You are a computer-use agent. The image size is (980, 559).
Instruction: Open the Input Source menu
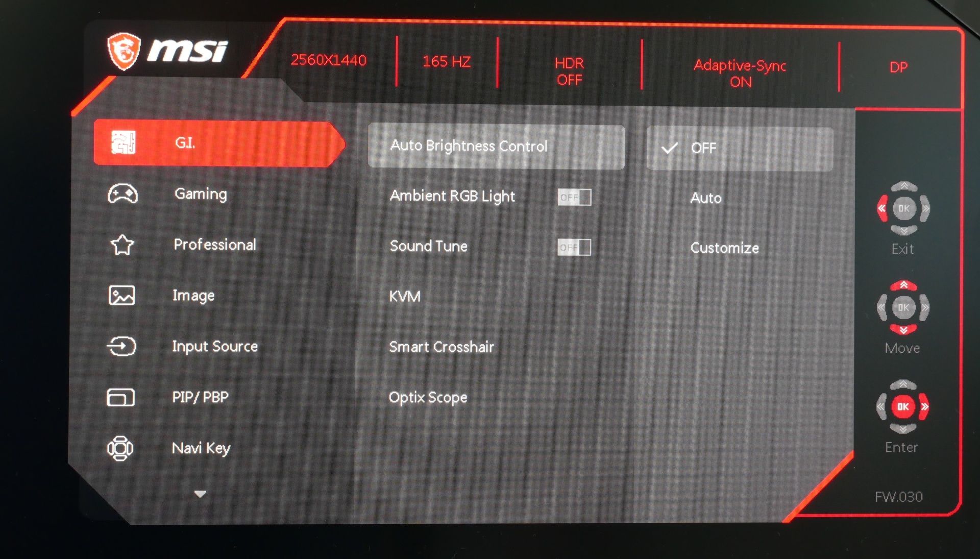[x=214, y=346]
